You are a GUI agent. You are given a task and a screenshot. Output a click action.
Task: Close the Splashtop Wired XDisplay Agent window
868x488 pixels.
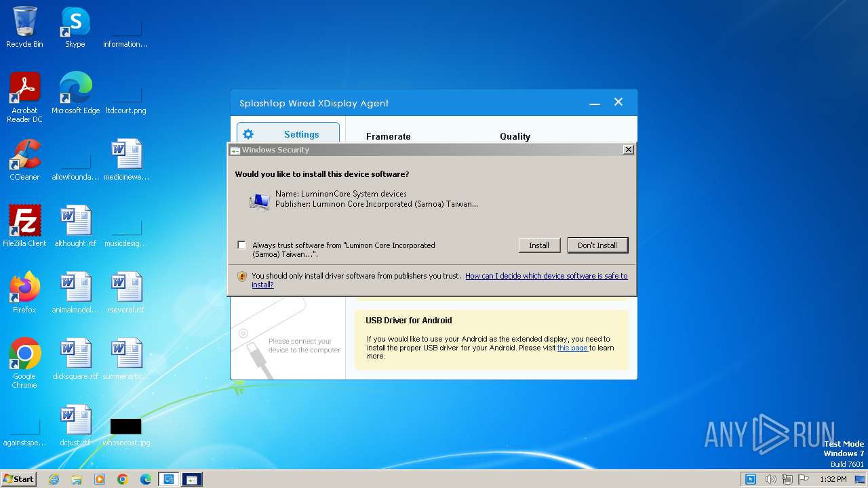[x=618, y=102]
